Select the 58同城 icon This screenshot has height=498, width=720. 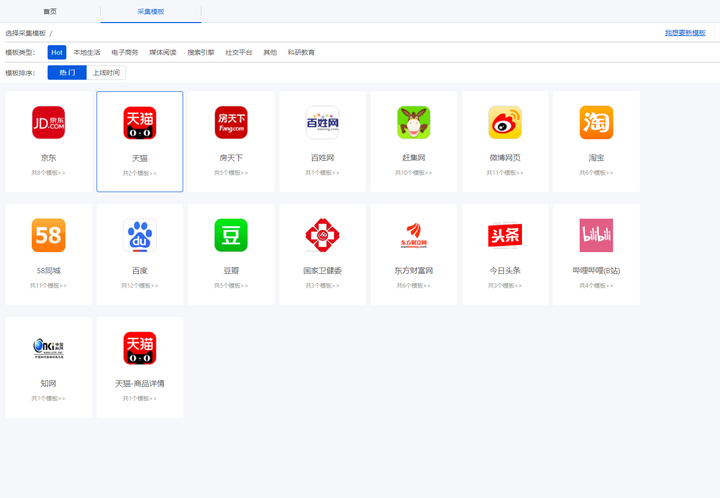[x=48, y=235]
